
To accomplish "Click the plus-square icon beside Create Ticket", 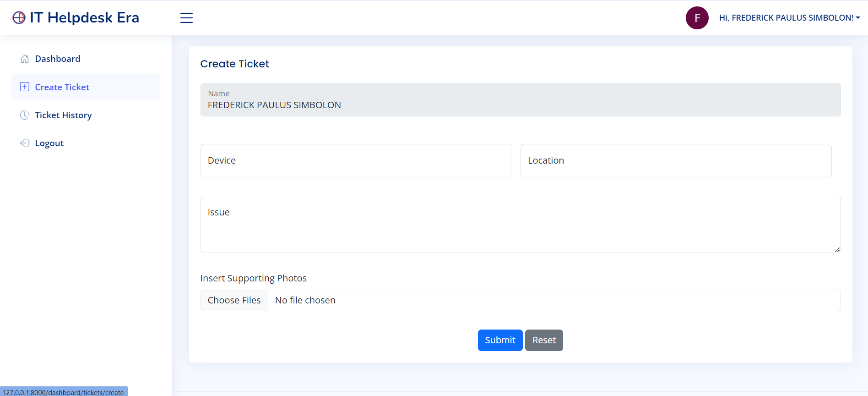I will tap(25, 87).
